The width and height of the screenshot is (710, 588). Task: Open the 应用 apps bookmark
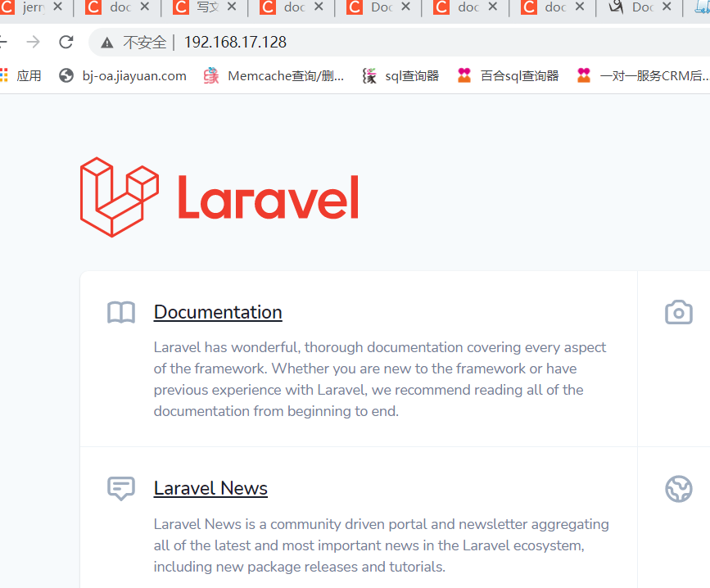click(x=20, y=75)
